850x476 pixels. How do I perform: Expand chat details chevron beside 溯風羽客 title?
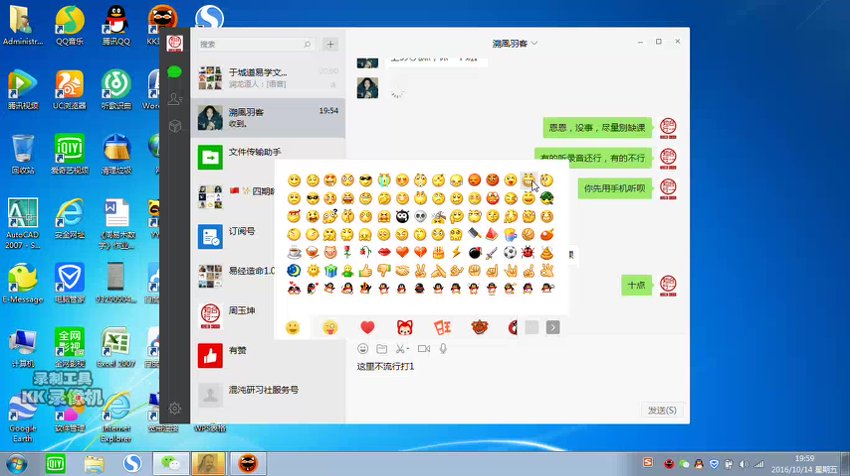pos(534,43)
